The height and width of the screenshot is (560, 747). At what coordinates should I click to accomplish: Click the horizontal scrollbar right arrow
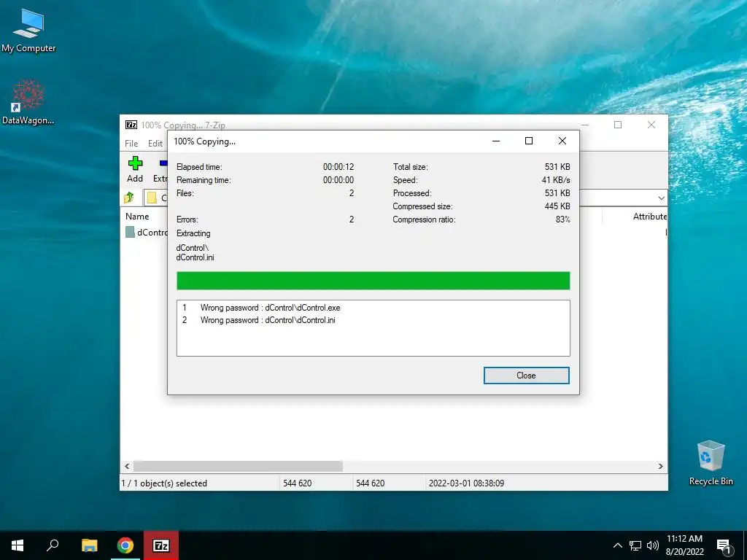[x=661, y=466]
